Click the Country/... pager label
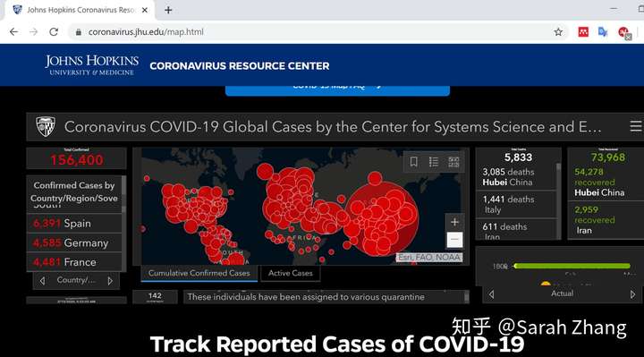 (x=76, y=280)
